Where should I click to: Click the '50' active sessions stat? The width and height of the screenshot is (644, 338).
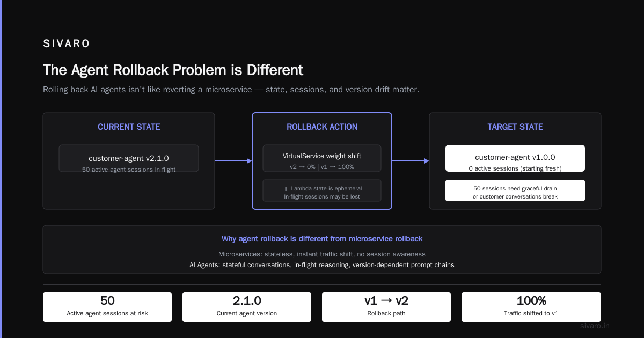(x=107, y=301)
